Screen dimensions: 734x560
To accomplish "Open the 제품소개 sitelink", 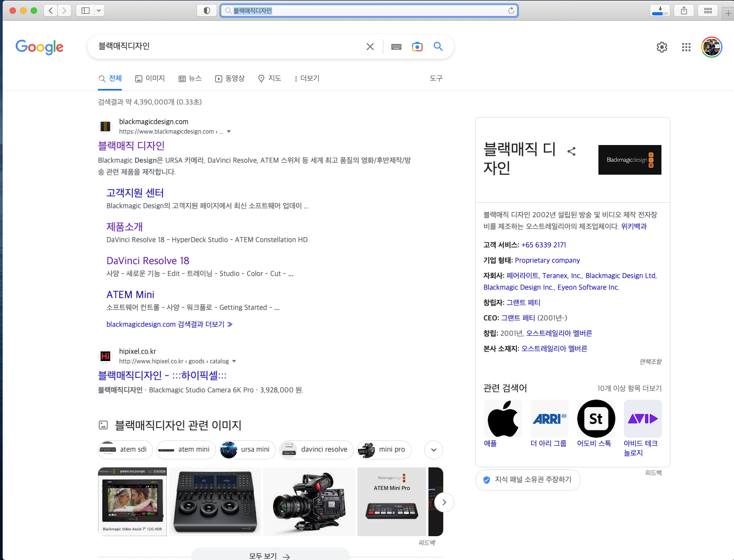I will [x=124, y=227].
